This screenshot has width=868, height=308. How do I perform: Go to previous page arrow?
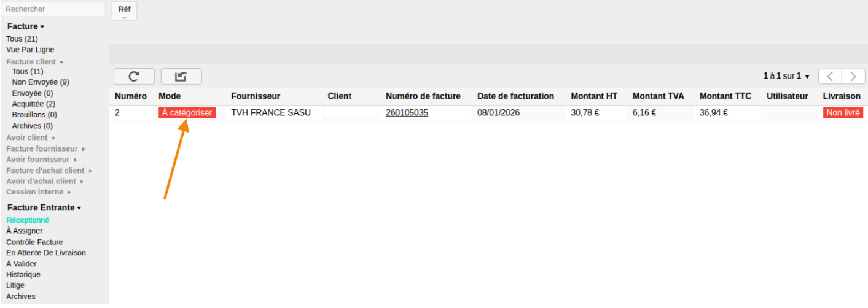[x=830, y=77]
